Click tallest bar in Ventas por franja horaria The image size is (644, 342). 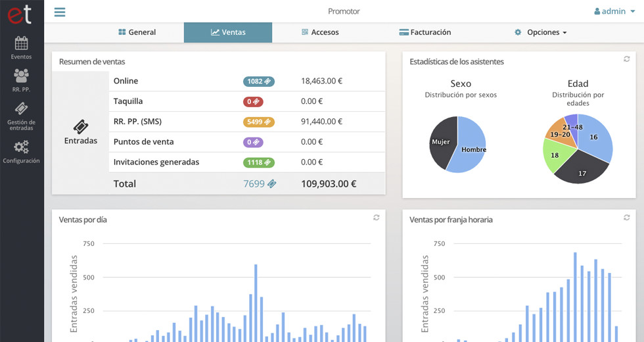tap(575, 297)
